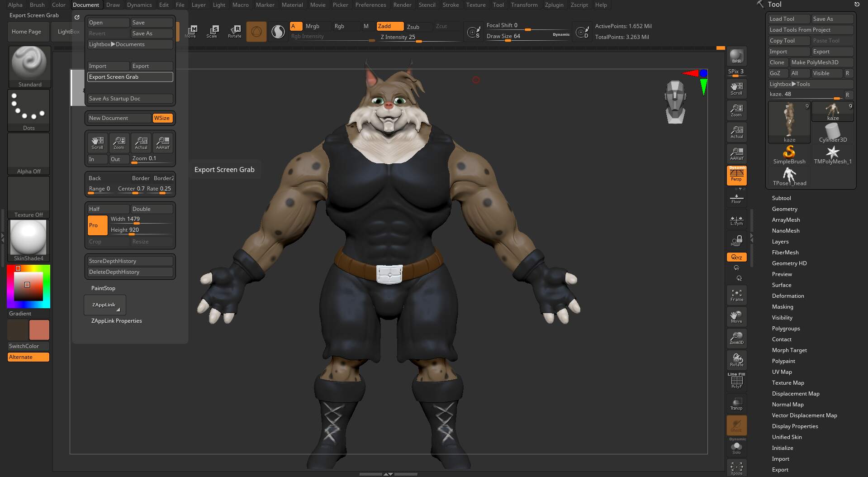This screenshot has height=477, width=868.
Task: Click the right shelf Actual icon
Action: (736, 132)
